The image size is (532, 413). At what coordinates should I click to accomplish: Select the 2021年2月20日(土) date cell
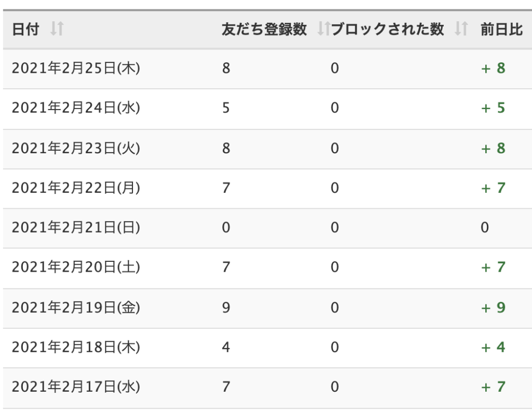[x=76, y=268]
